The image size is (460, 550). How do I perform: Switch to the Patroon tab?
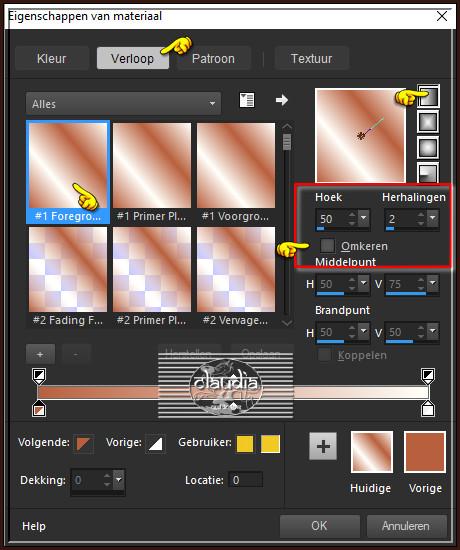click(213, 59)
